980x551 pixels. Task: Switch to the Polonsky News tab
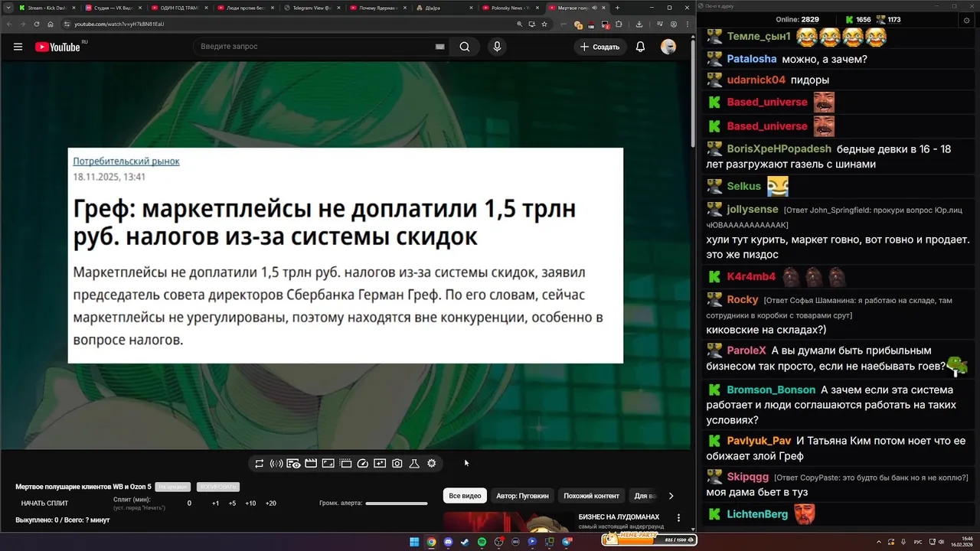pos(510,8)
